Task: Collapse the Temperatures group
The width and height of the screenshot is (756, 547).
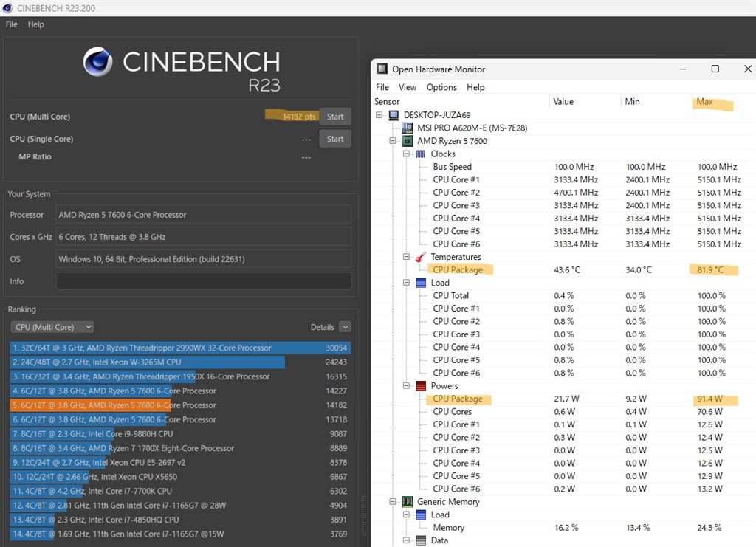Action: (x=407, y=257)
